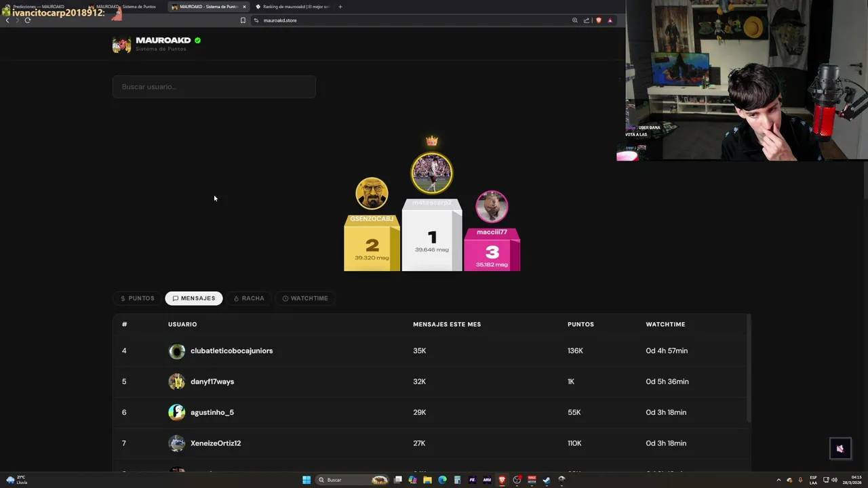This screenshot has width=868, height=488.
Task: Open first place podium avatar
Action: [x=432, y=174]
